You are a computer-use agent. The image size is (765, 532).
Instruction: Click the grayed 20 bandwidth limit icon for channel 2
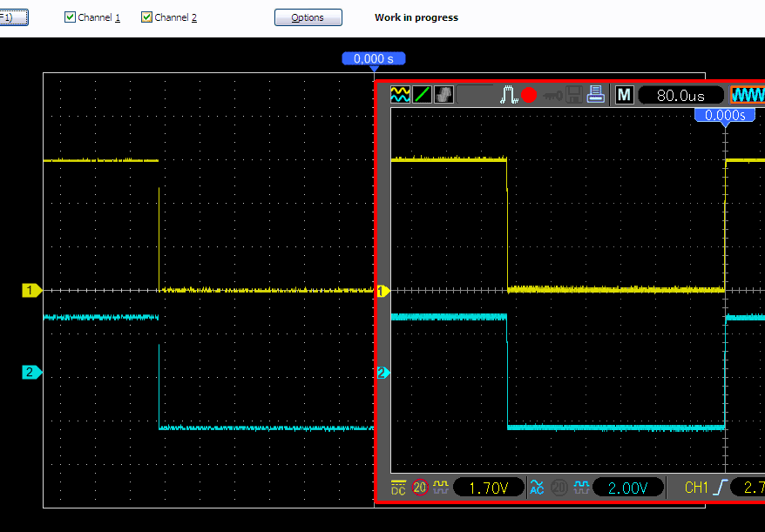point(559,487)
